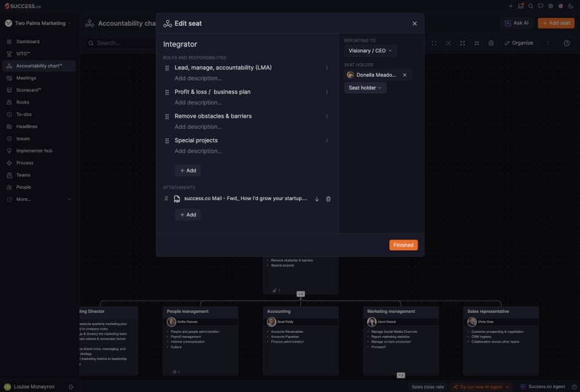Open the Visionary / CEO reporting dropdown

tap(371, 51)
